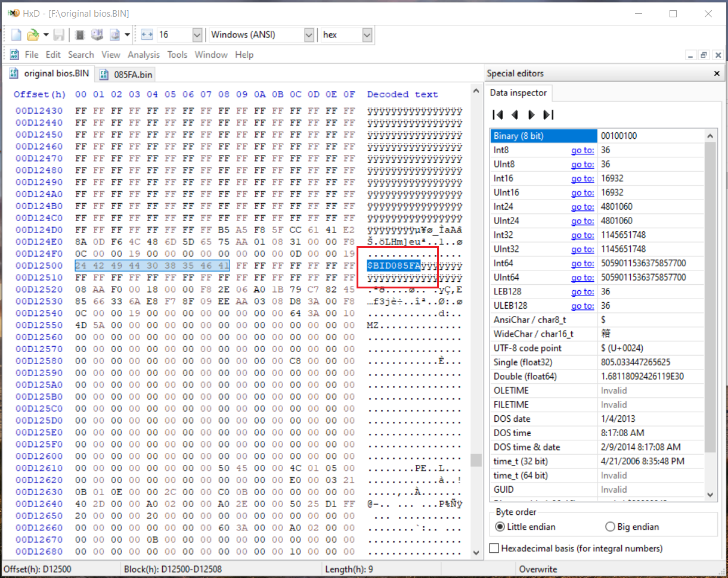Go to next byte in Data inspector
This screenshot has width=728, height=578.
[x=531, y=115]
